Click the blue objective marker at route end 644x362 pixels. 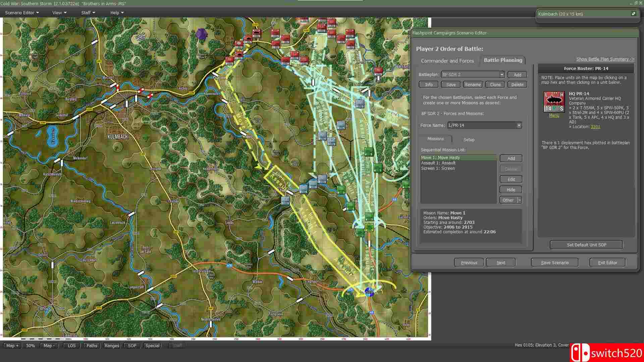tap(369, 292)
